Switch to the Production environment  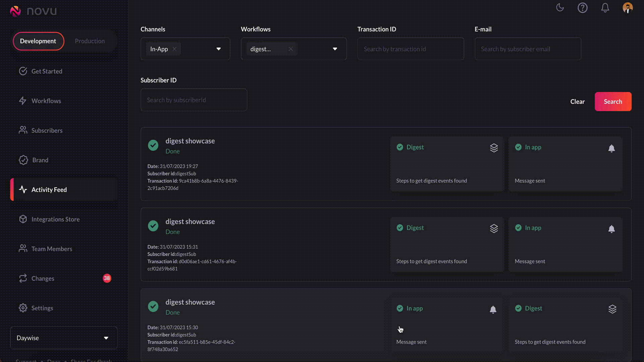click(90, 41)
